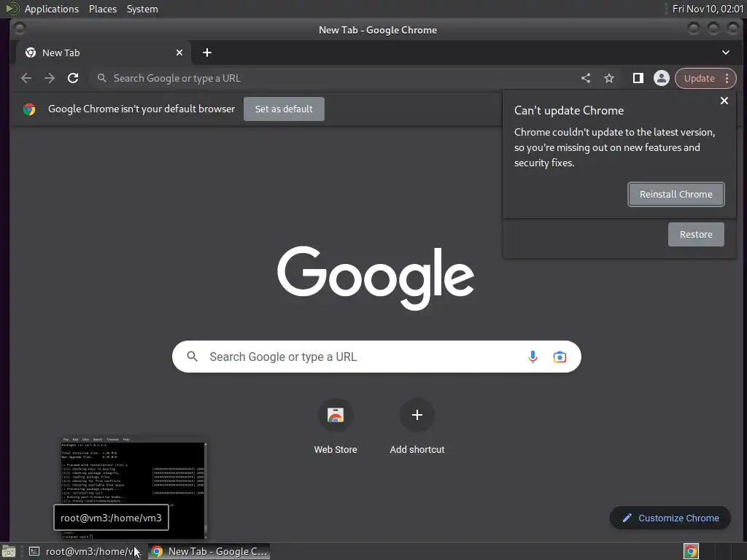Click the search magnifier in address bar

101,78
